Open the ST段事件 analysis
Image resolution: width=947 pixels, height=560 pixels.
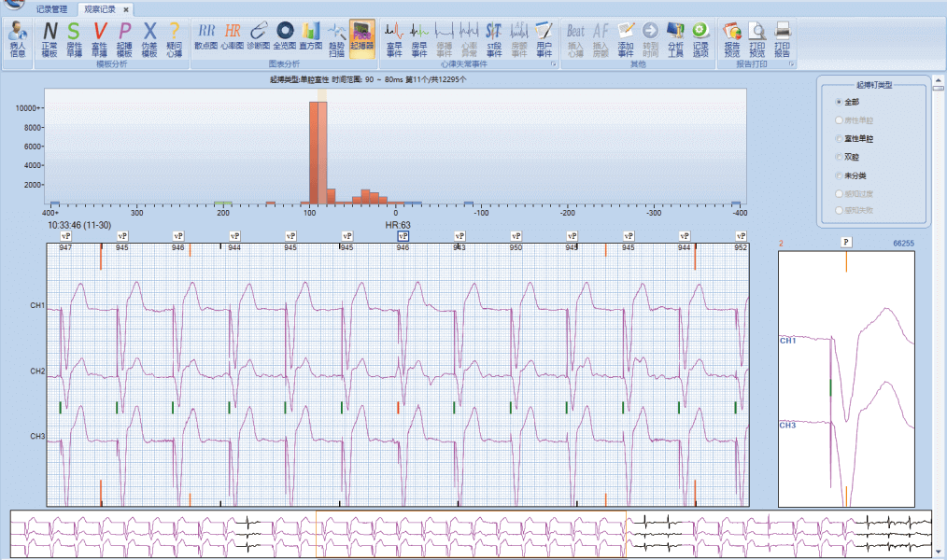tap(494, 37)
